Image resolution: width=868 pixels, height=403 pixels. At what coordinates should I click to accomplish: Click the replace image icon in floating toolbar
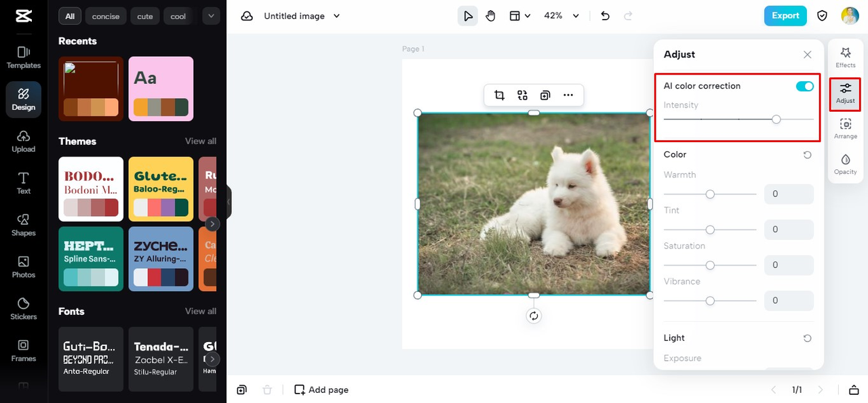[522, 96]
